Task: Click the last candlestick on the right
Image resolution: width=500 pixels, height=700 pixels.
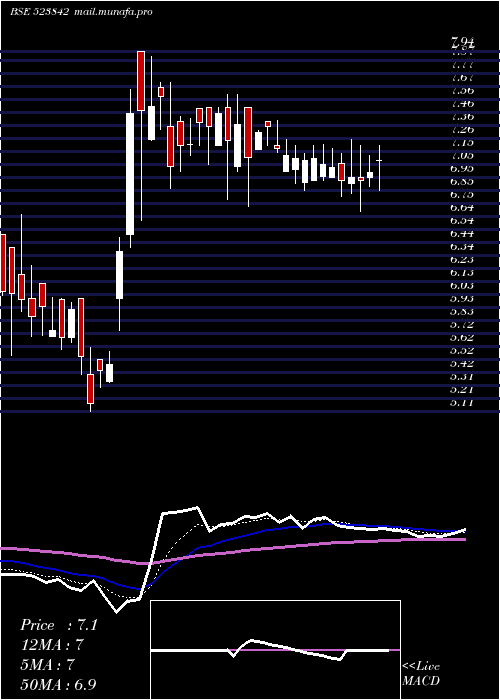Action: click(379, 168)
